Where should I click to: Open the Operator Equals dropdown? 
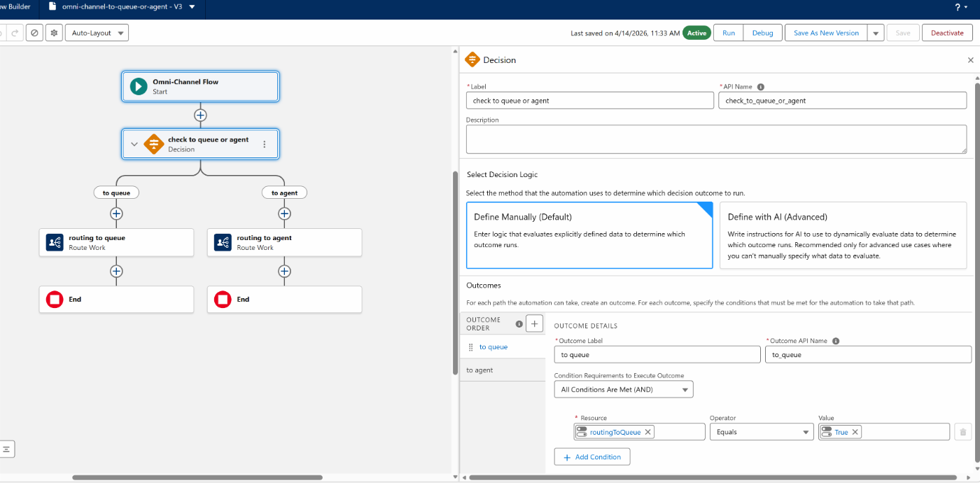[x=761, y=432]
